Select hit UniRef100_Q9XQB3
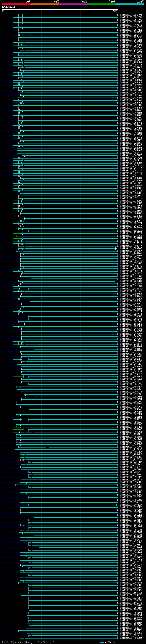Viewport: 146px width, 644px height. [131, 88]
